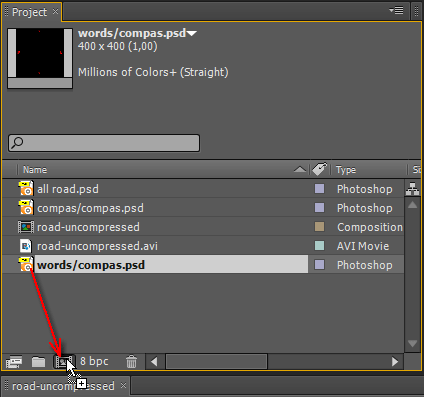Sort by the Name column header
Screen dimensions: 424x397
pos(35,170)
